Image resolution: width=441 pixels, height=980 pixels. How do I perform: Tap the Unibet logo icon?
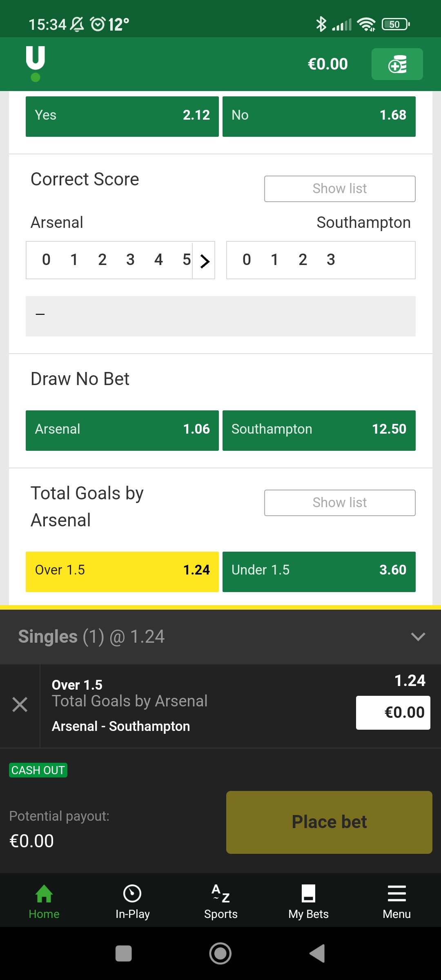pyautogui.click(x=36, y=64)
